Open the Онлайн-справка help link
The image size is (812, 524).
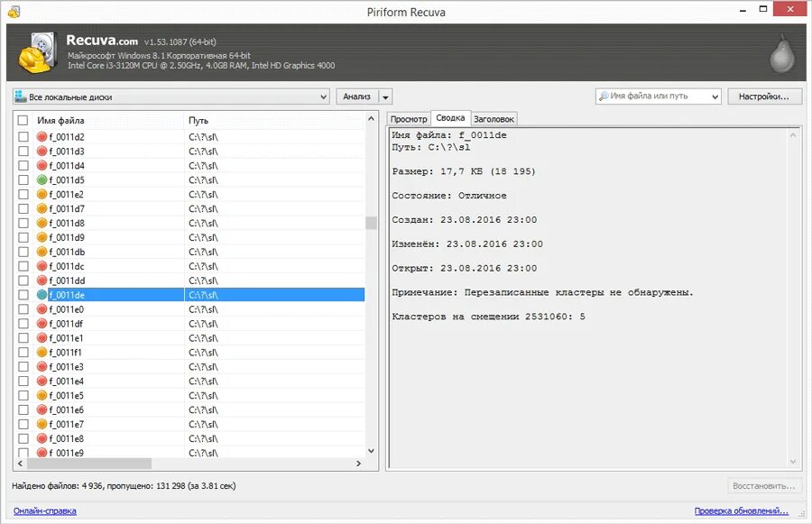tap(45, 511)
